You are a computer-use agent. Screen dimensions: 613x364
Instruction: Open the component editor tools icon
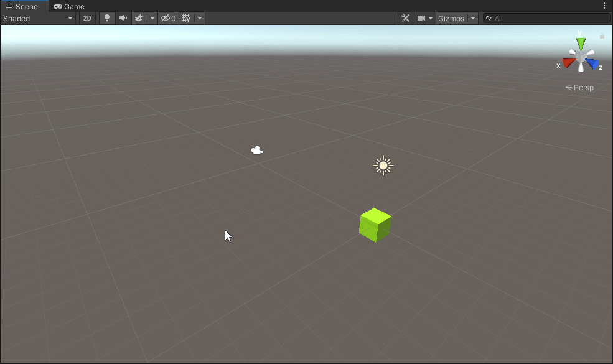click(405, 19)
